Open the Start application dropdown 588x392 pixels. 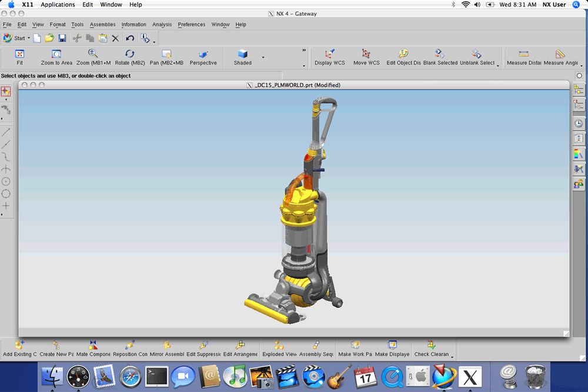[x=16, y=38]
